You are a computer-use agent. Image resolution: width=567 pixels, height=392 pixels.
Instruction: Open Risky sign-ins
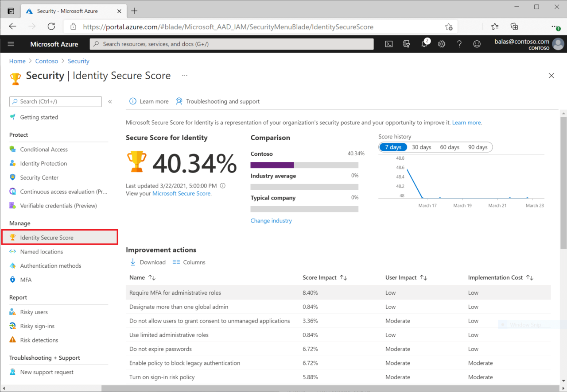point(38,326)
